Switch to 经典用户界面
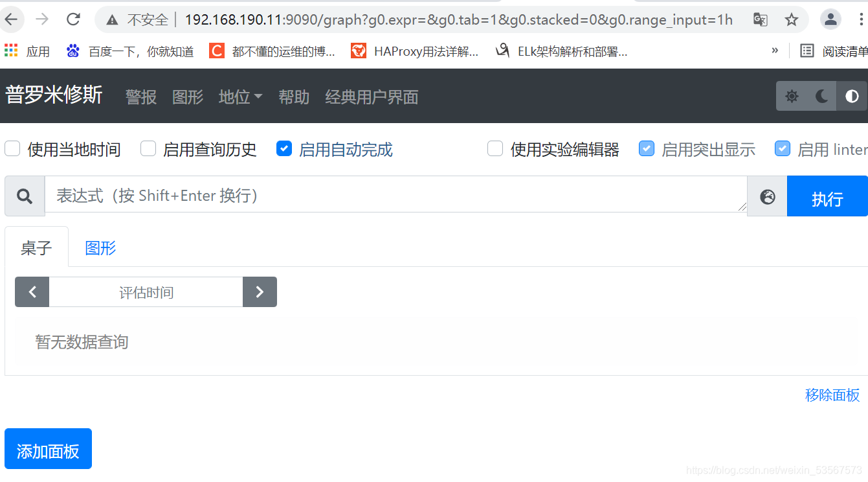Screen dimensions: 868x482 coord(372,97)
